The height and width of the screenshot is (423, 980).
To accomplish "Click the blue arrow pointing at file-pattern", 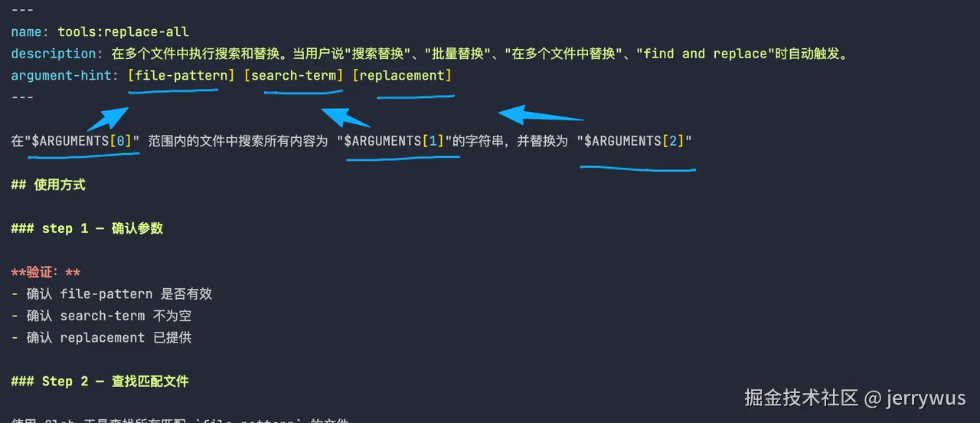I will click(109, 120).
